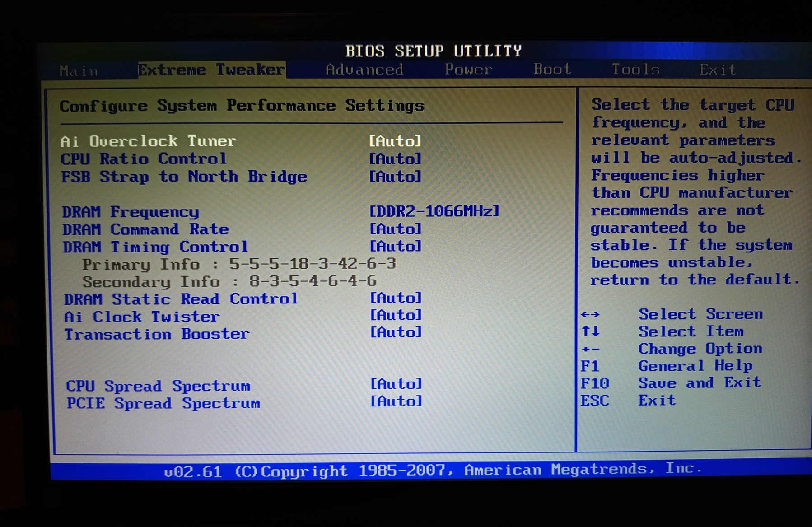Screen dimensions: 812x527
Task: Click the Change Option help label
Action: 700,349
